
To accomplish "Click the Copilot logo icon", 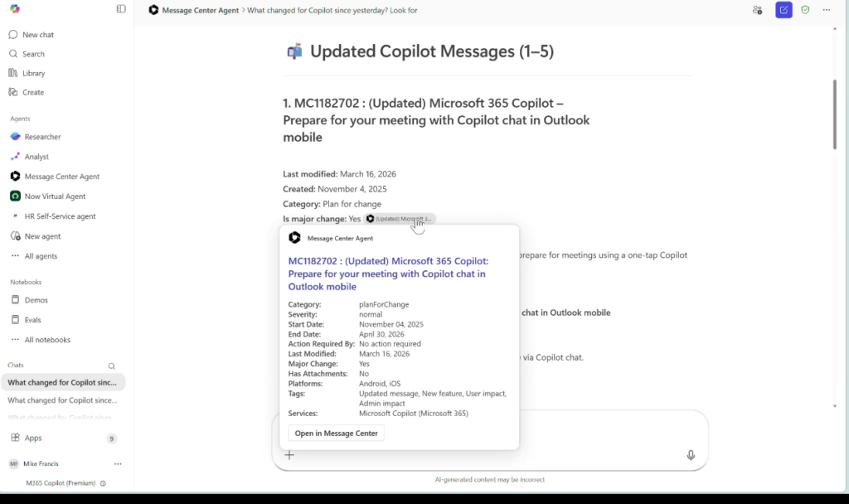I will click(x=15, y=9).
